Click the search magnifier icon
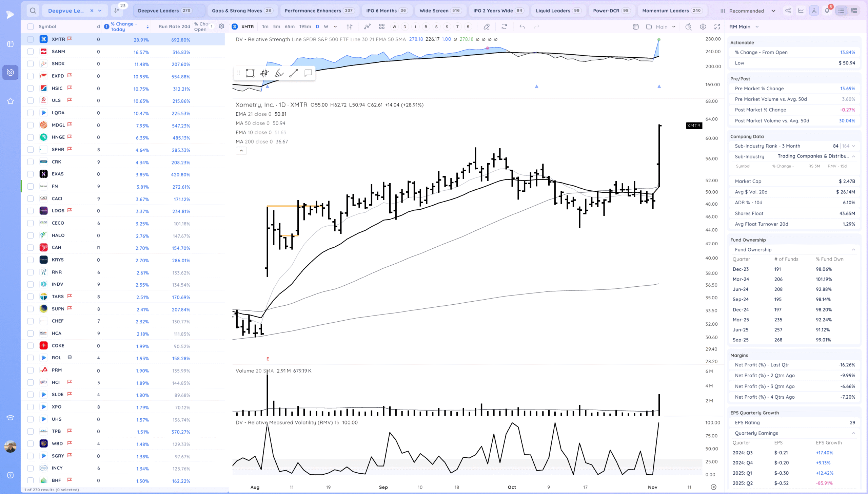 [x=33, y=11]
